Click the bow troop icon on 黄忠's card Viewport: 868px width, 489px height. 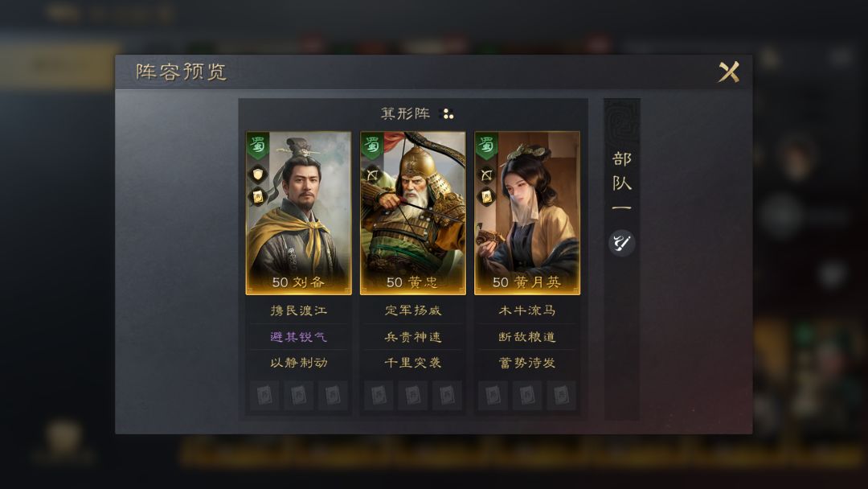tap(372, 175)
